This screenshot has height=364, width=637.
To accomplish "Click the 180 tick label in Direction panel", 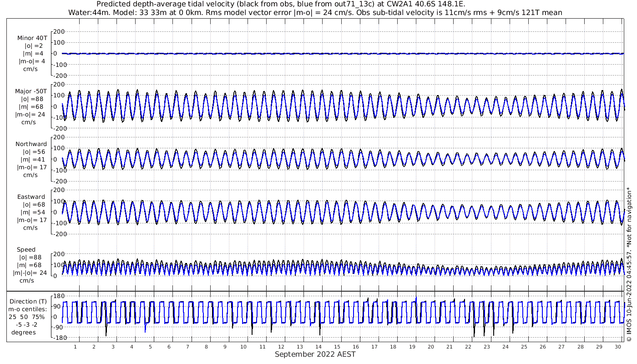I will [57, 297].
